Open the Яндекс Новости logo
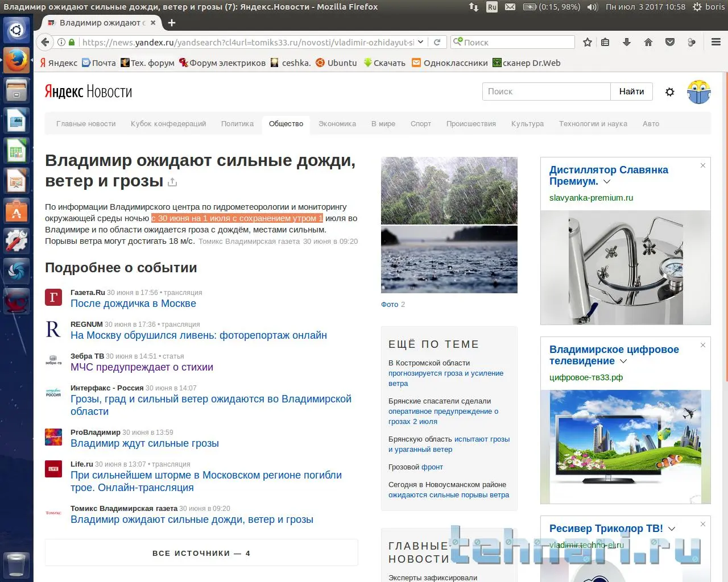Screen dimensions: 728x582 88,92
